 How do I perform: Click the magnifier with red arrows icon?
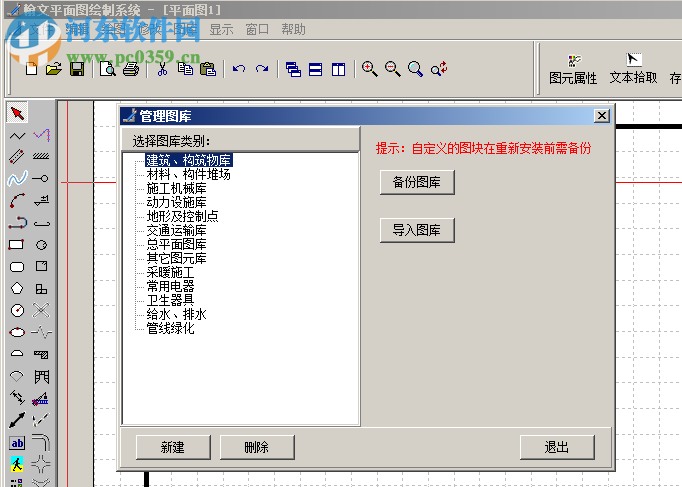point(439,69)
